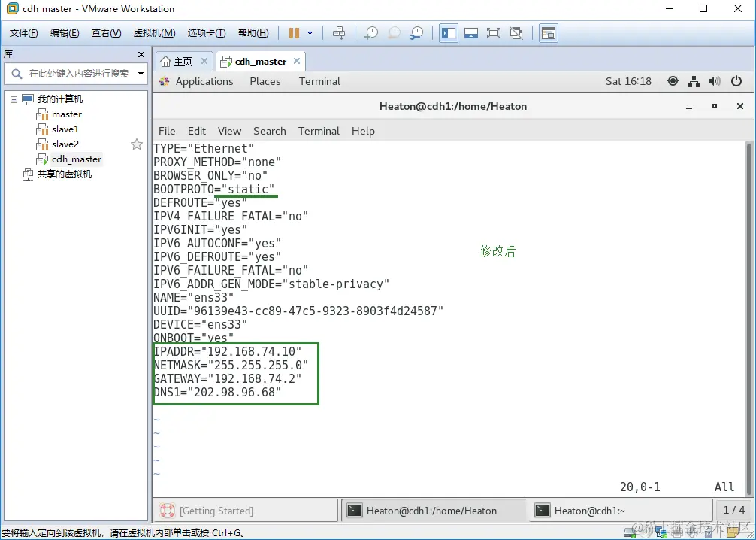
Task: Toggle the library sidebar view button
Action: [x=449, y=33]
